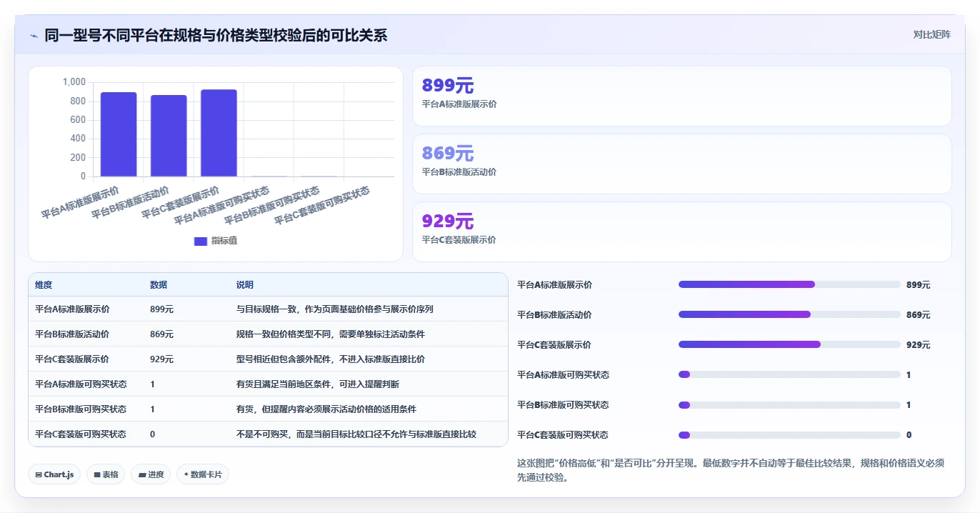Click the 平台A标准版可购买状态 x-axis label
The height and width of the screenshot is (513, 980).
pos(222,205)
